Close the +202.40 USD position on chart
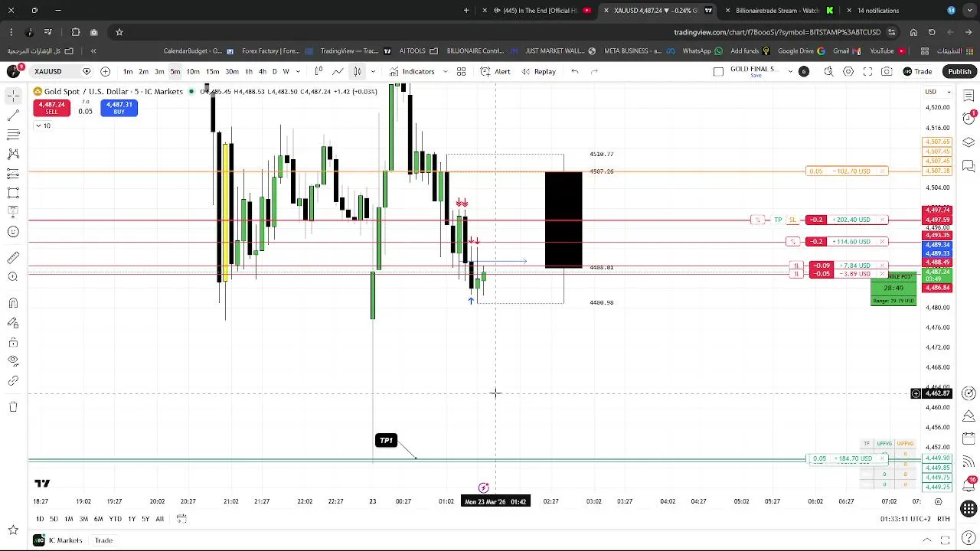Viewport: 980px width, 551px height. [x=883, y=220]
